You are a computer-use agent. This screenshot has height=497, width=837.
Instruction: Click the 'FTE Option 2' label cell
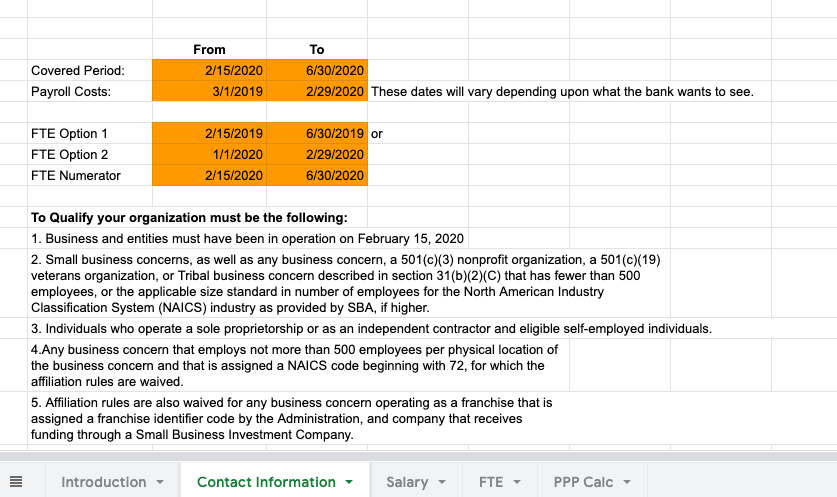[90, 154]
